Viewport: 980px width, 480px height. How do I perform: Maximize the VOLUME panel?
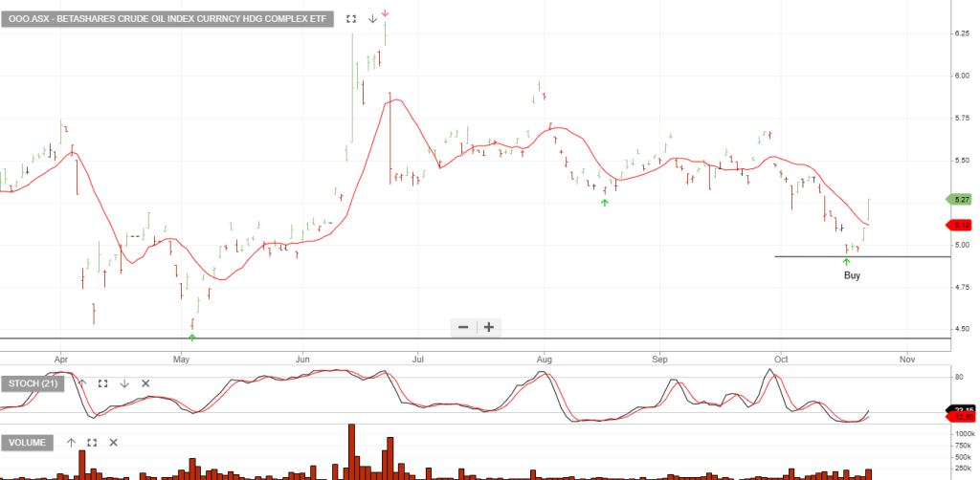[92, 443]
